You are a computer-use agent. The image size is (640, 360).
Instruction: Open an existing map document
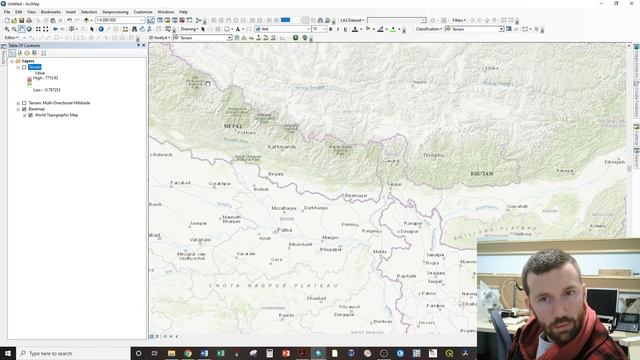tap(14, 20)
